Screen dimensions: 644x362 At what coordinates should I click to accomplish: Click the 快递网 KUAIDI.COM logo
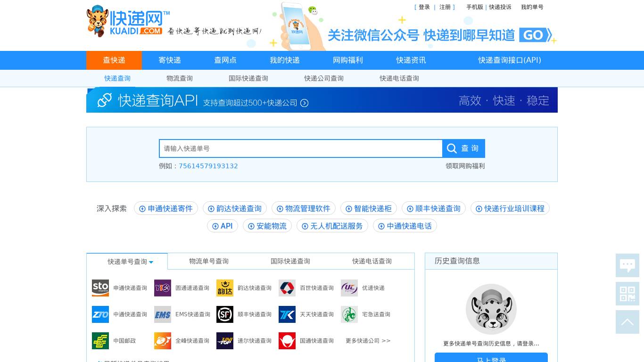[125, 21]
